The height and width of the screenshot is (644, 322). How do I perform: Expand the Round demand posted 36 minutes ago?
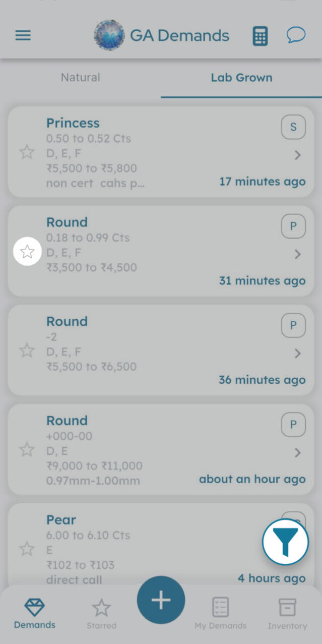[x=297, y=354]
